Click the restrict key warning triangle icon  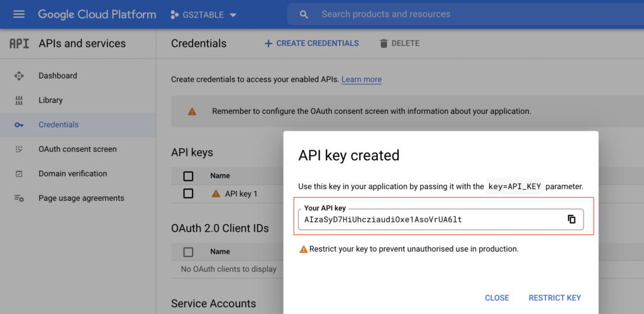tap(304, 249)
